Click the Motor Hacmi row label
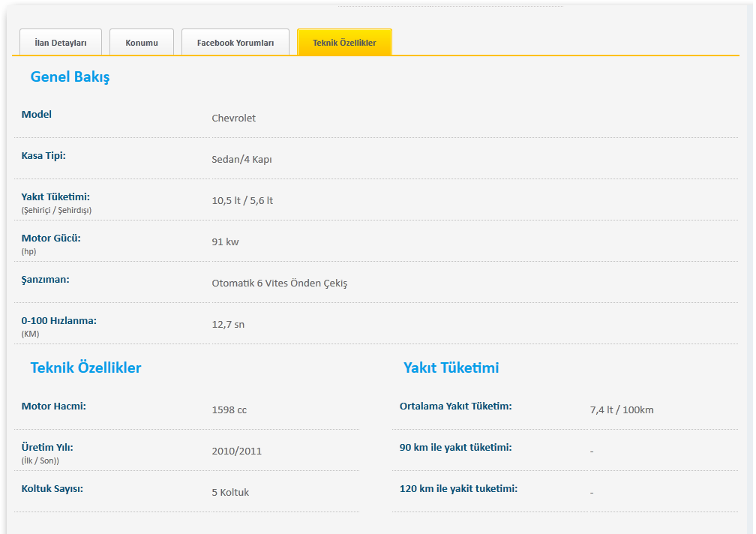Image resolution: width=756 pixels, height=534 pixels. tap(53, 406)
